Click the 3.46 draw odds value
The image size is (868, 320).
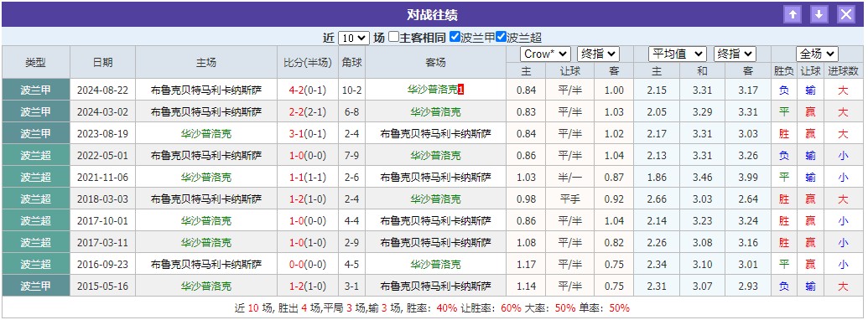click(702, 178)
